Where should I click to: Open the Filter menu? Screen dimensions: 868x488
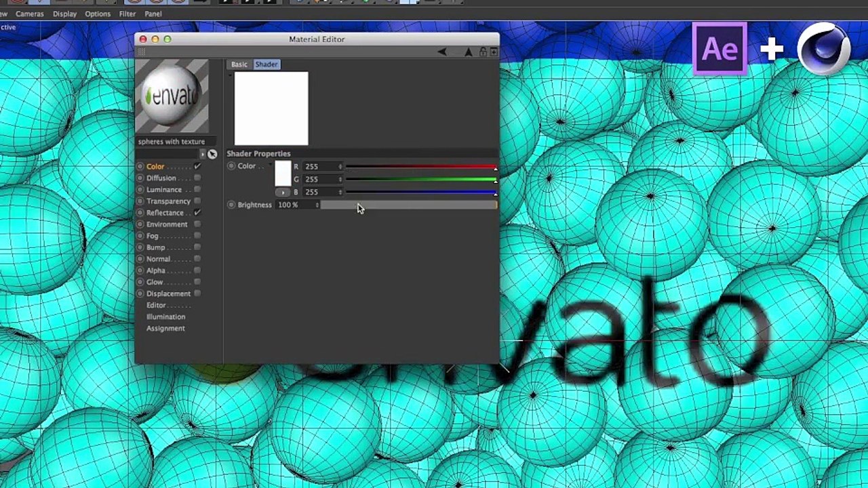127,14
